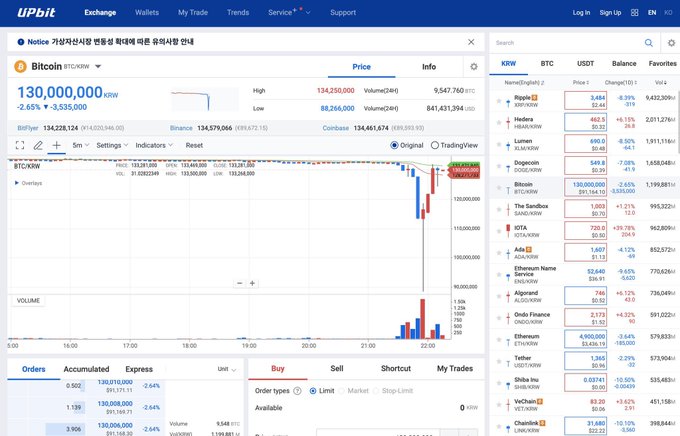Switch to the Accumulated tab
The image size is (680, 436).
(x=86, y=369)
